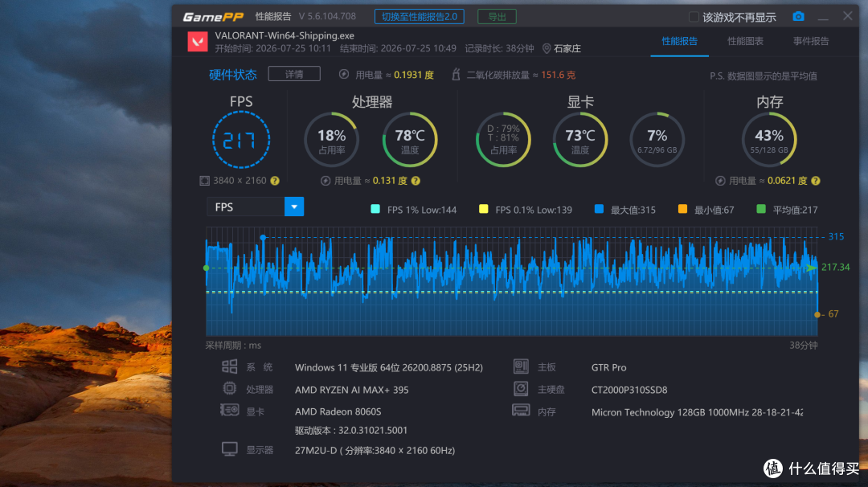Click the memory module icon beside 内存
The width and height of the screenshot is (868, 487).
521,410
